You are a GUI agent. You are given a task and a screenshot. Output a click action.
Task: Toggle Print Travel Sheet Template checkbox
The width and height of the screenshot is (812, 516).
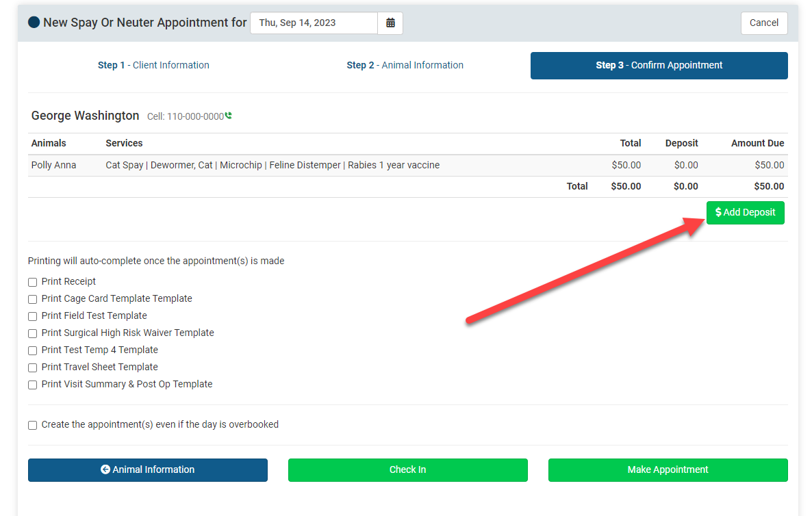click(32, 367)
